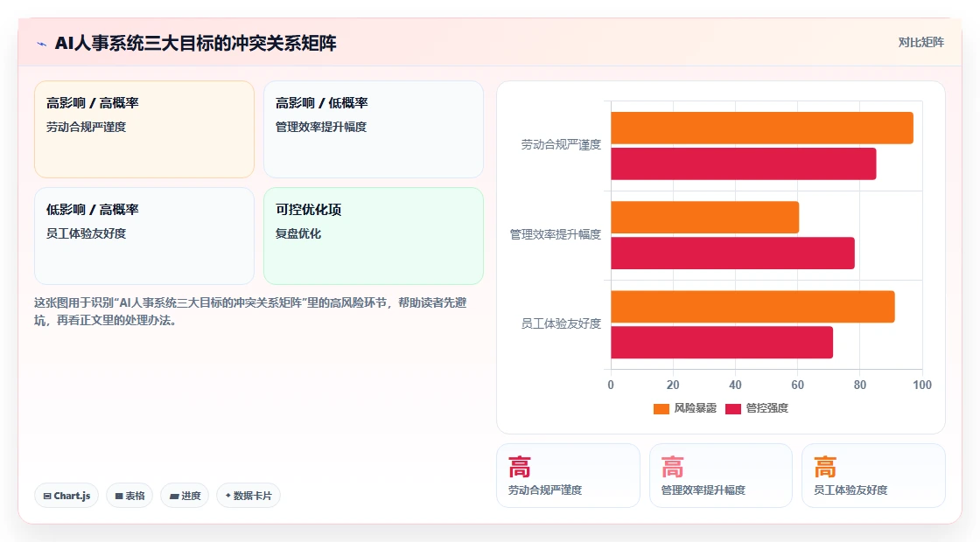
Task: Click the x-axis value 60
Action: pos(797,386)
